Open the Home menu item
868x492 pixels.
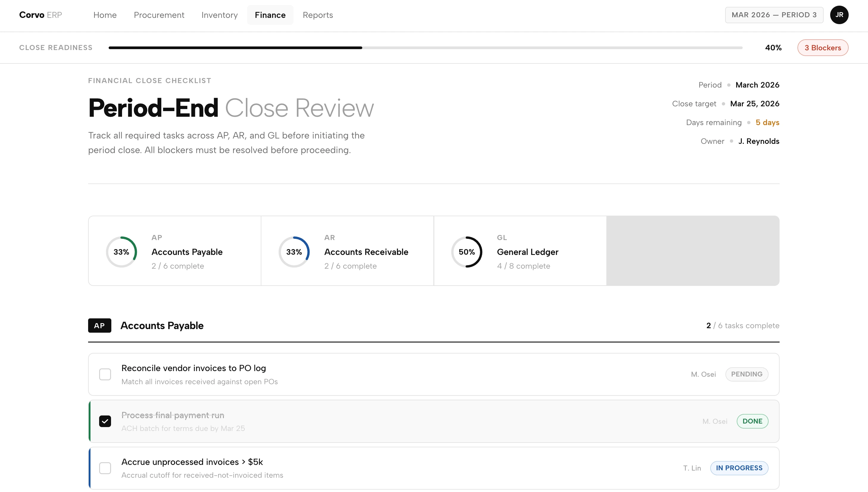click(105, 15)
